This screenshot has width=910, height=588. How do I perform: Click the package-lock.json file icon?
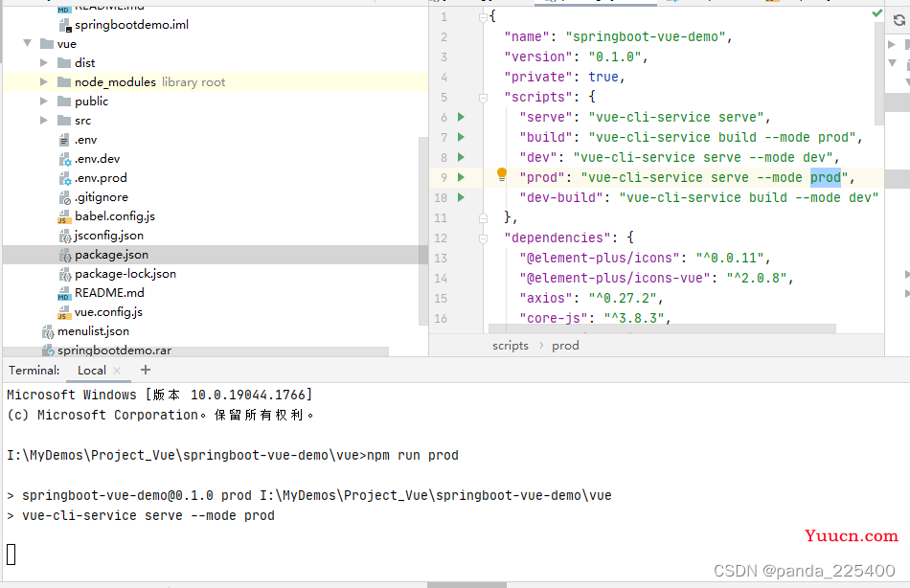click(x=65, y=274)
